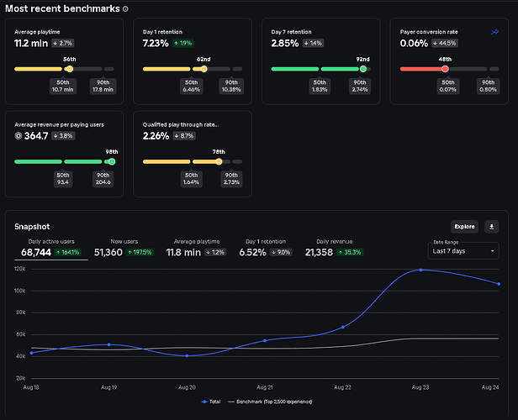Select the Daily active users metric tab

(51, 249)
